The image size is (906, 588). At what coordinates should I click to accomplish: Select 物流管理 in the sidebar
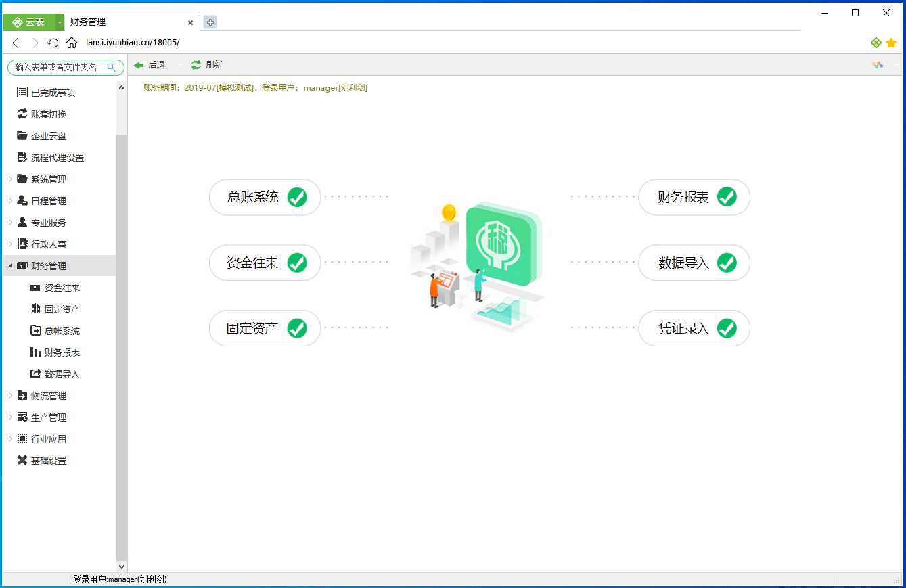(x=49, y=396)
